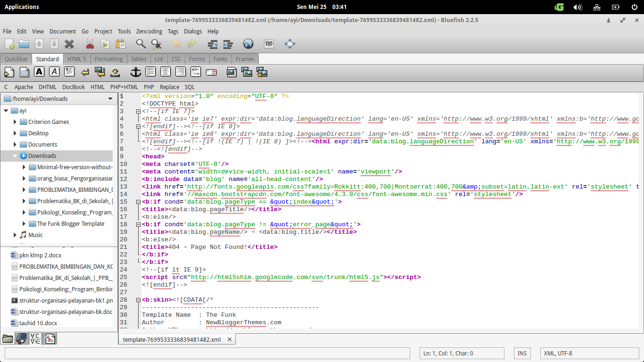The width and height of the screenshot is (644, 362).
Task: Switch to the Formatting toolbar tab
Action: [108, 59]
